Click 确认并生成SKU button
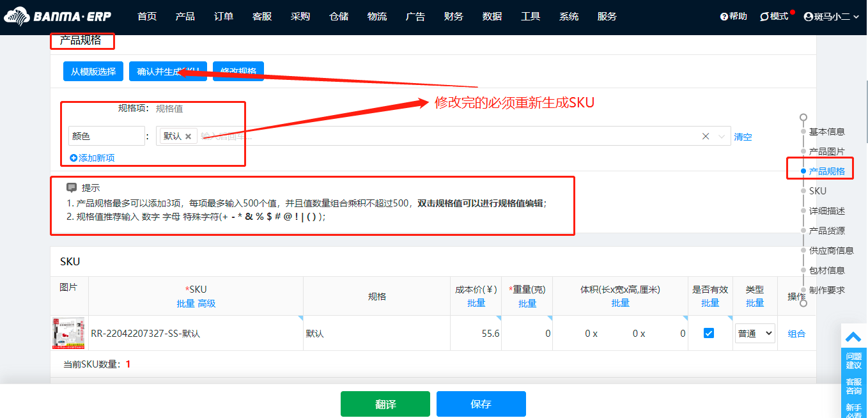 [168, 72]
